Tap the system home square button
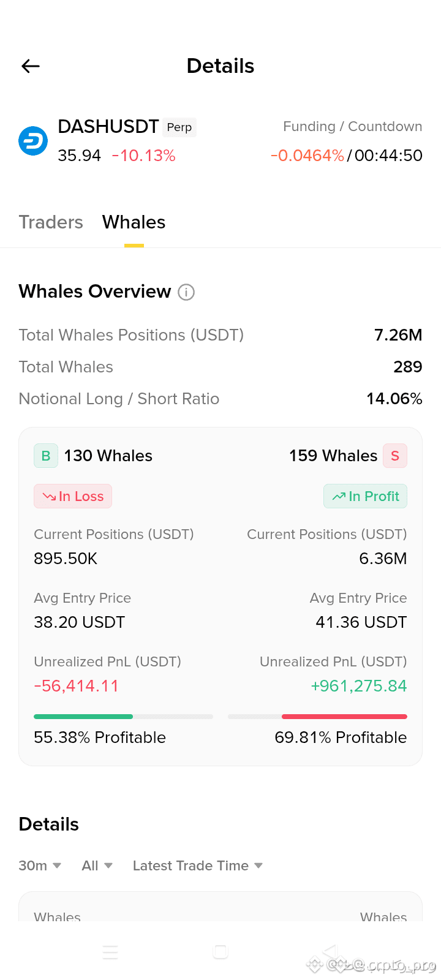The height and width of the screenshot is (980, 441). (x=221, y=952)
